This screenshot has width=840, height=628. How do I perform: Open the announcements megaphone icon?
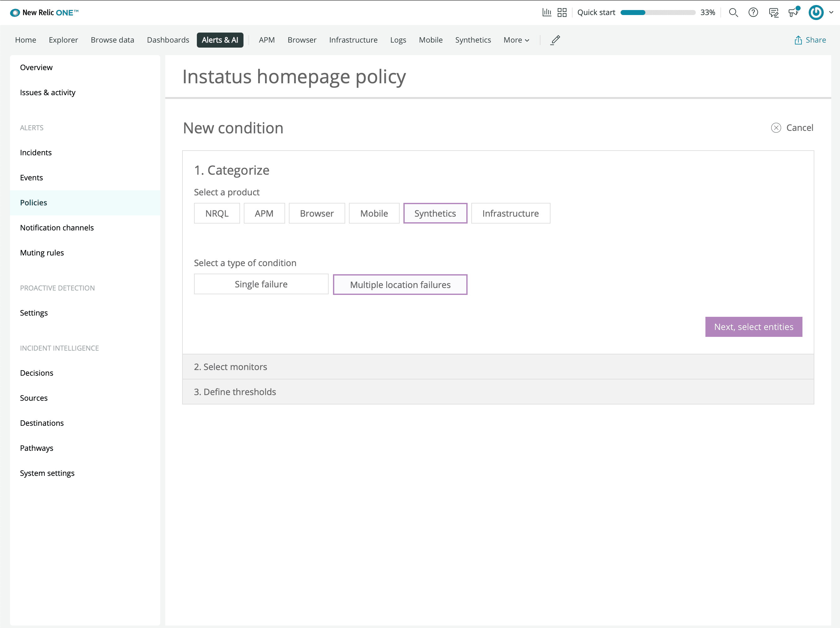click(794, 12)
